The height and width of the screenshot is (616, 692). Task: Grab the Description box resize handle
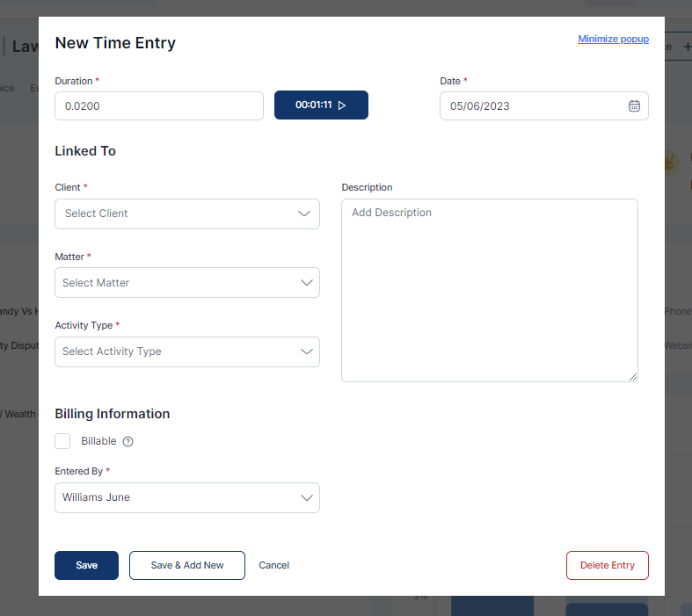[x=632, y=376]
